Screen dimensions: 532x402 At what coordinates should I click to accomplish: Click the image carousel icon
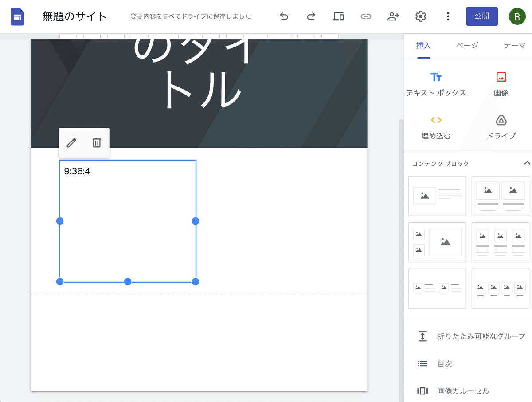point(422,391)
